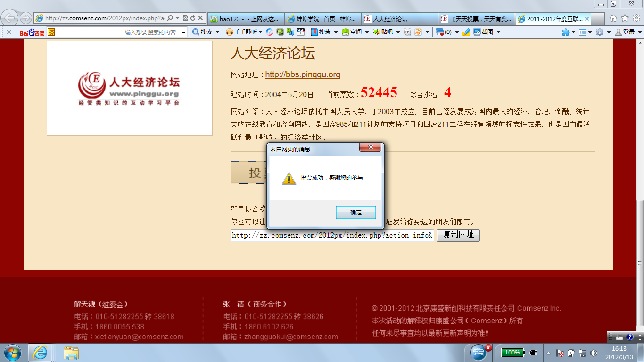This screenshot has width=644, height=362.
Task: Open the compatibility view icon in address bar
Action: tap(185, 18)
